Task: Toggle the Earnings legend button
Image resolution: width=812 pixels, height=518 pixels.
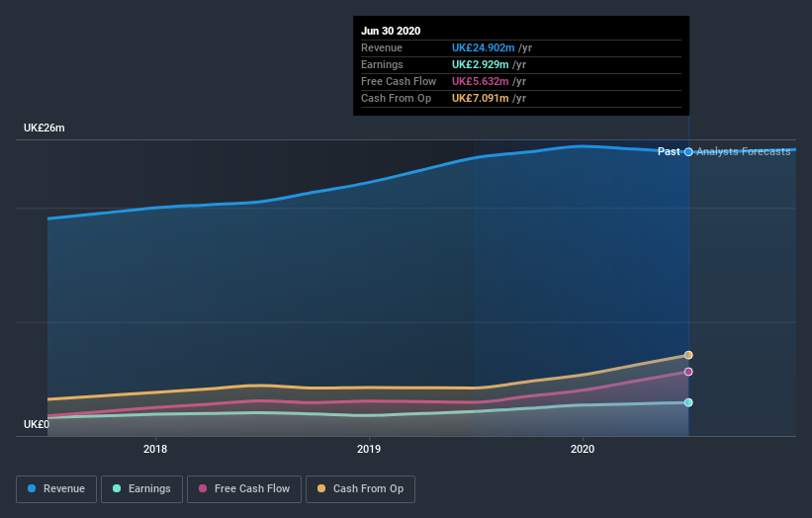Action: (141, 489)
